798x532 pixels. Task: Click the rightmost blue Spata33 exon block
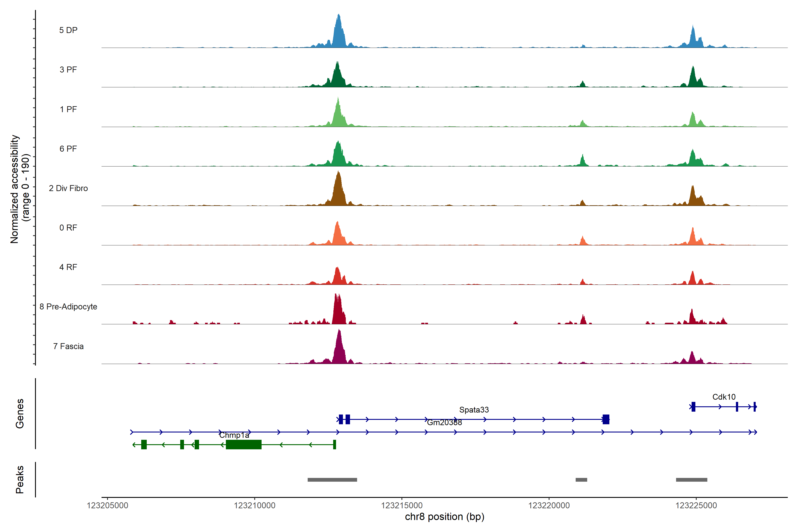pyautogui.click(x=606, y=419)
